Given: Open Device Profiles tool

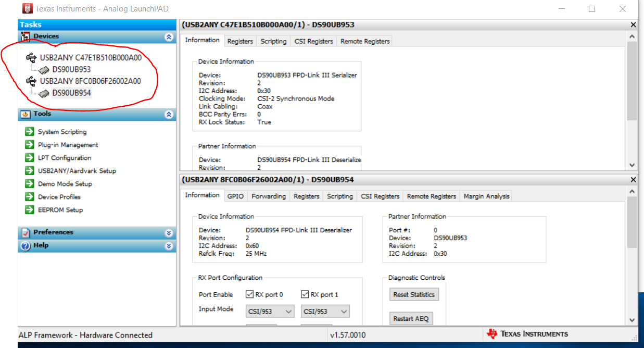Looking at the screenshot, I should point(59,197).
